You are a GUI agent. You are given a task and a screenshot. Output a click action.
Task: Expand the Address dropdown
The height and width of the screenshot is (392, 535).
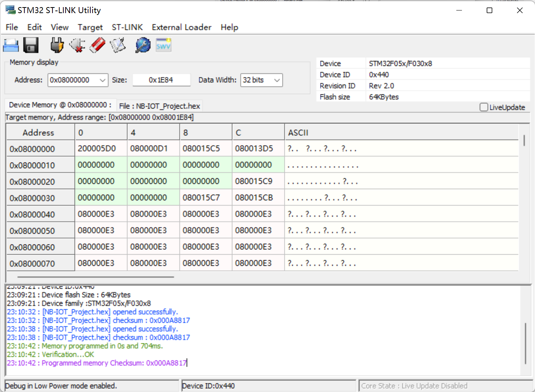pos(103,80)
